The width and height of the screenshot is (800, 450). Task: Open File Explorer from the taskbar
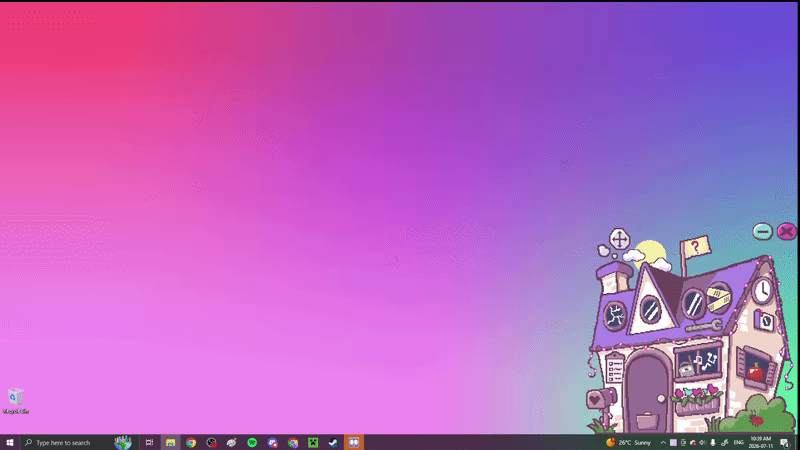tap(170, 442)
